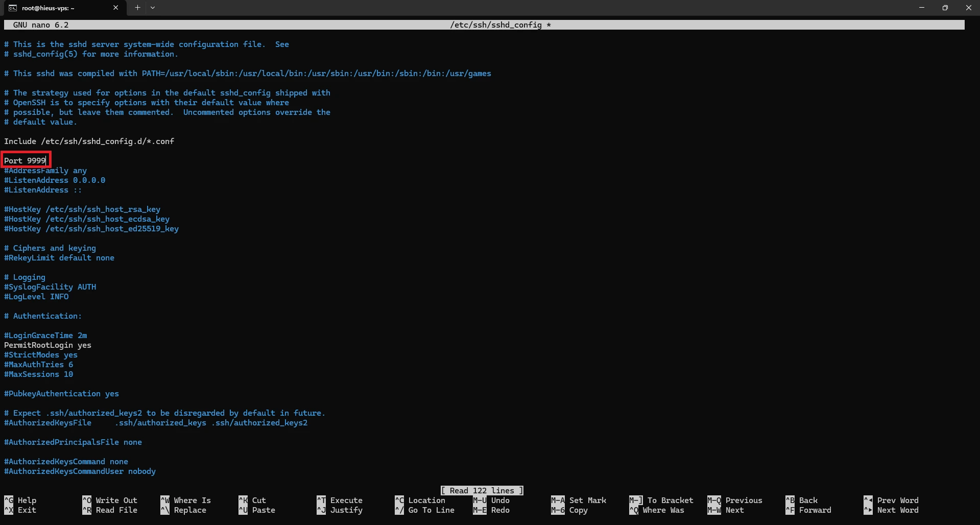980x525 pixels.
Task: Click the #ListenAddress :: line
Action: pyautogui.click(x=43, y=190)
